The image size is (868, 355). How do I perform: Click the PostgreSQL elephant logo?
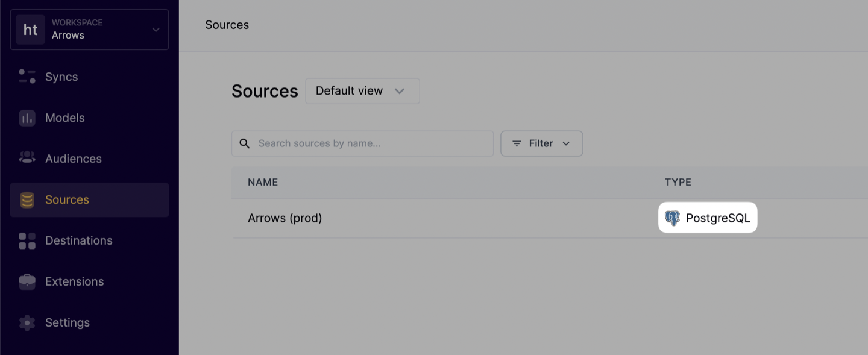click(x=672, y=218)
